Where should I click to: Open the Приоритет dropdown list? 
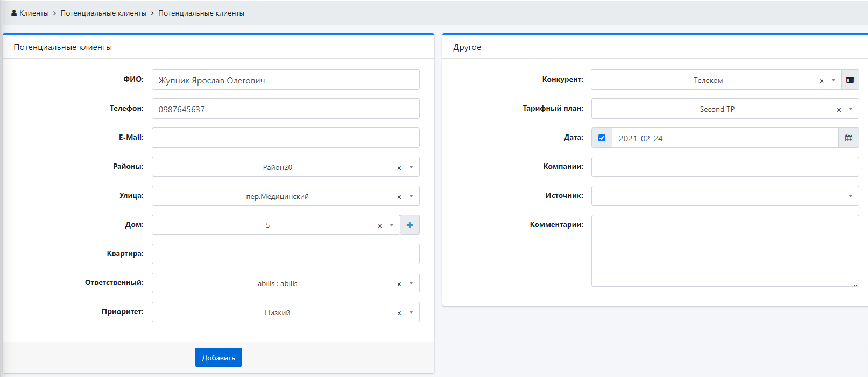coord(411,312)
